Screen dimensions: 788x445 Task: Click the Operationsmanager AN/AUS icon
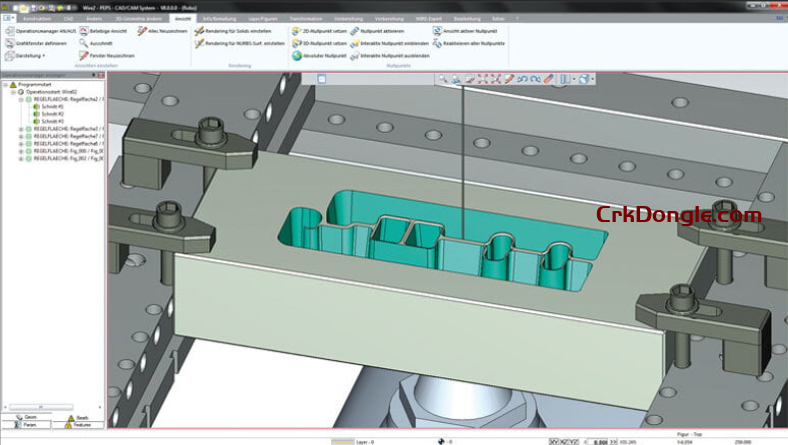click(9, 31)
